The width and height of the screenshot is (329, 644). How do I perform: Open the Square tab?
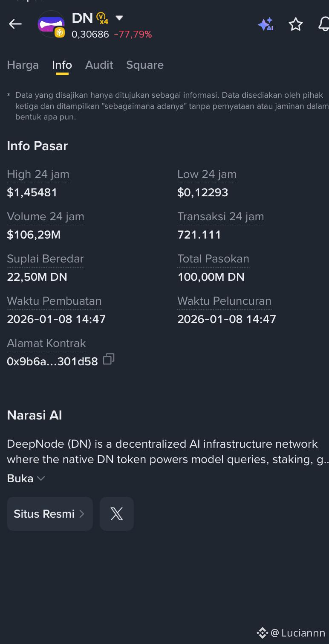coord(145,65)
